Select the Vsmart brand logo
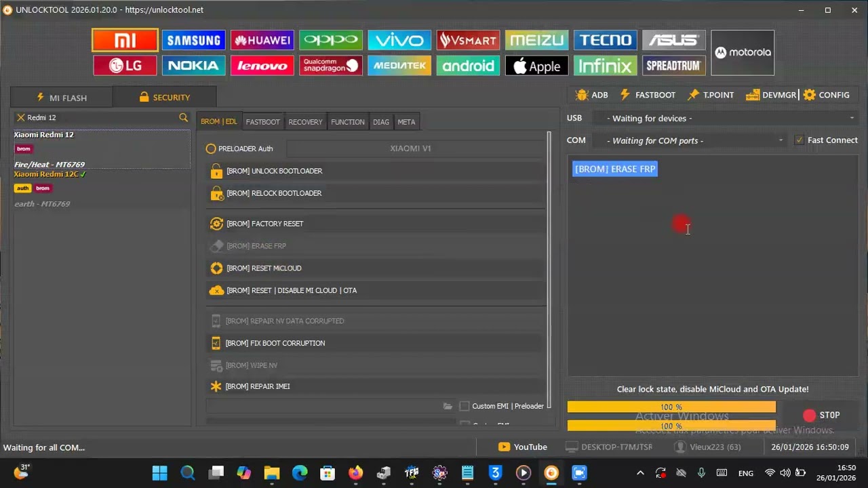 [x=468, y=40]
